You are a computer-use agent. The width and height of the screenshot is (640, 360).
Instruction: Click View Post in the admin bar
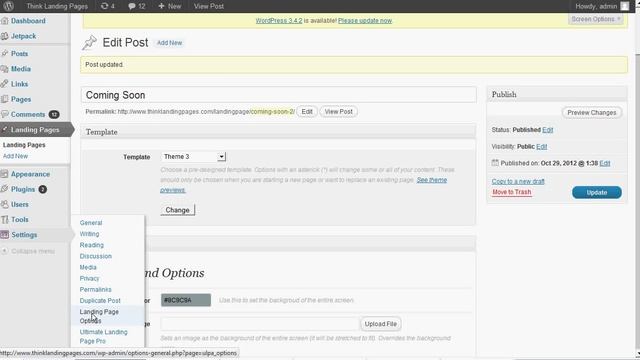(x=209, y=6)
